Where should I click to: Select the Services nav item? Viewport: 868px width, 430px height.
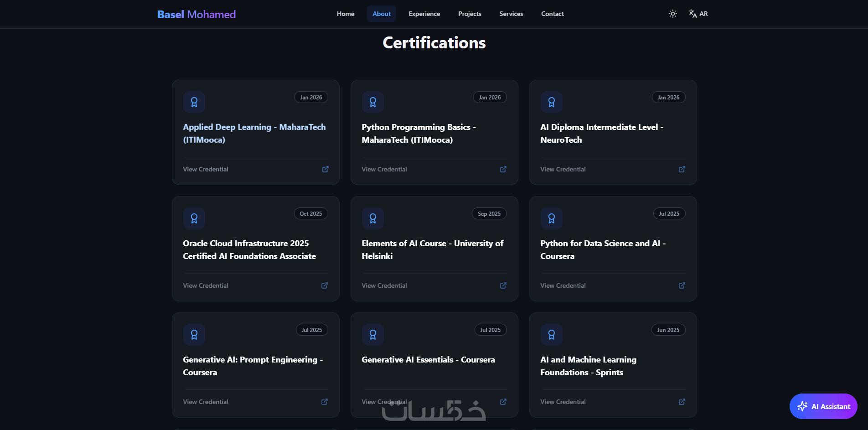point(511,14)
